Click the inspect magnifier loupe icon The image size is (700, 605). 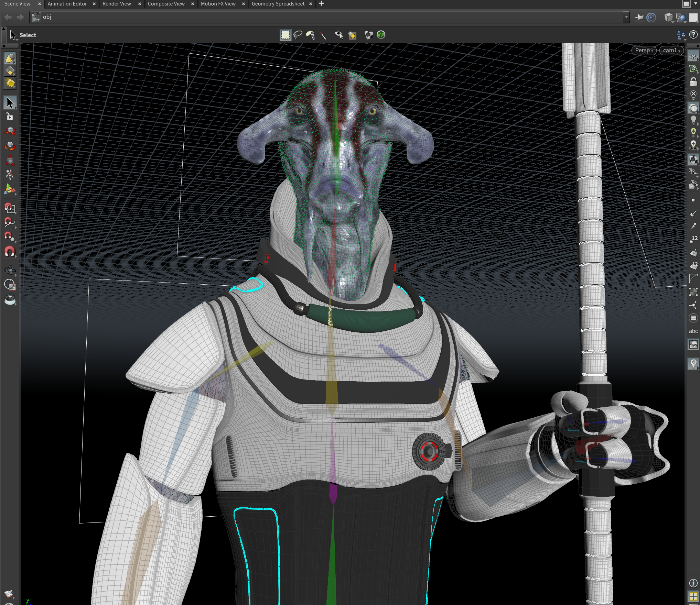point(10,300)
